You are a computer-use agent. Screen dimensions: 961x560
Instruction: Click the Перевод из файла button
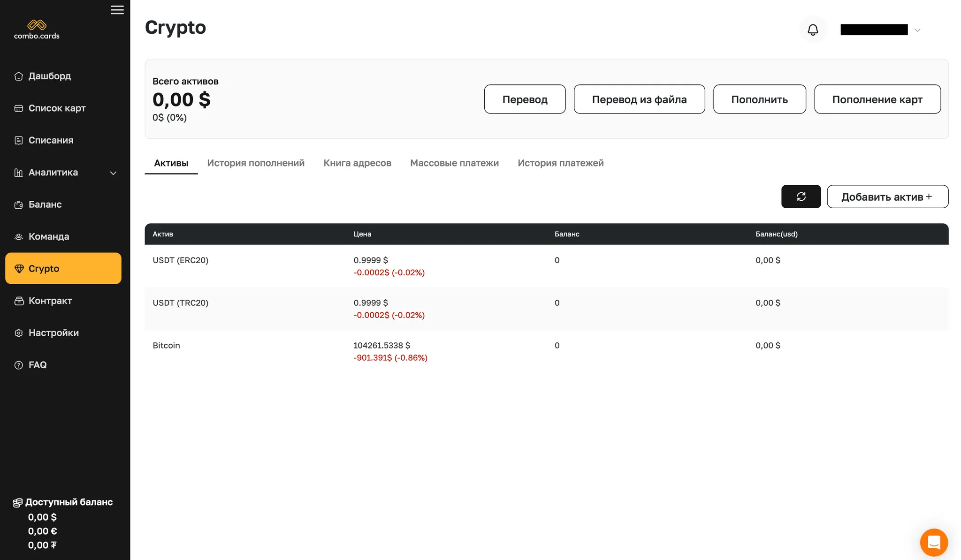tap(639, 99)
